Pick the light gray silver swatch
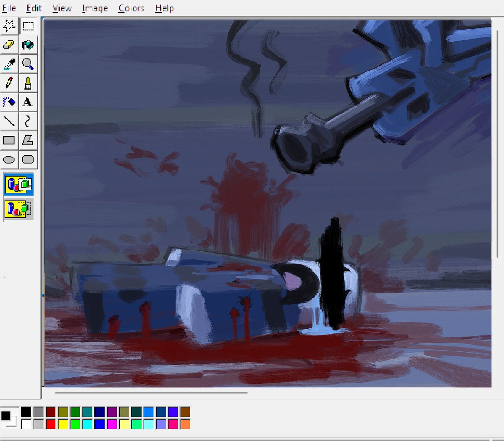The image size is (504, 441). pyautogui.click(x=39, y=424)
